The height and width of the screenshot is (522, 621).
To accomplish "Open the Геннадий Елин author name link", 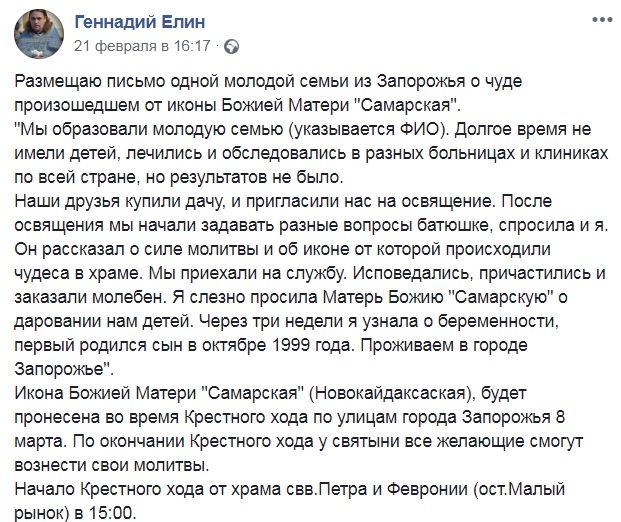I will 140,21.
